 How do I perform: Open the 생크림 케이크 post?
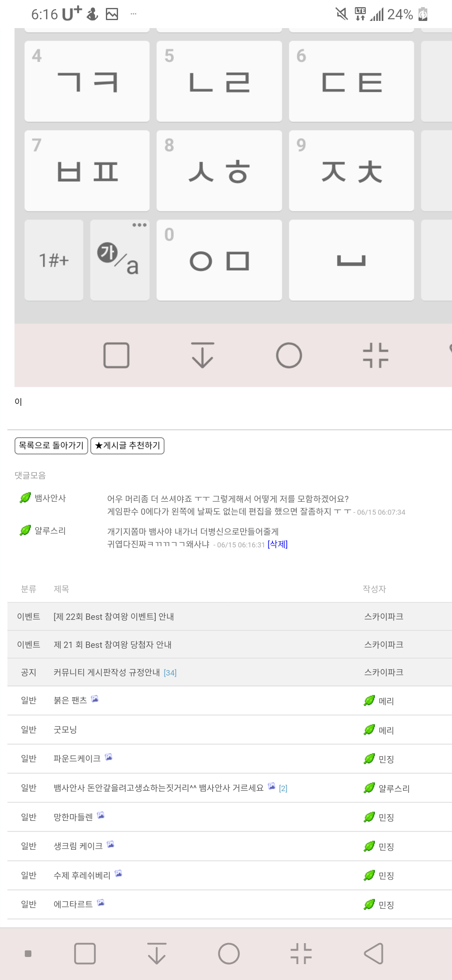78,846
